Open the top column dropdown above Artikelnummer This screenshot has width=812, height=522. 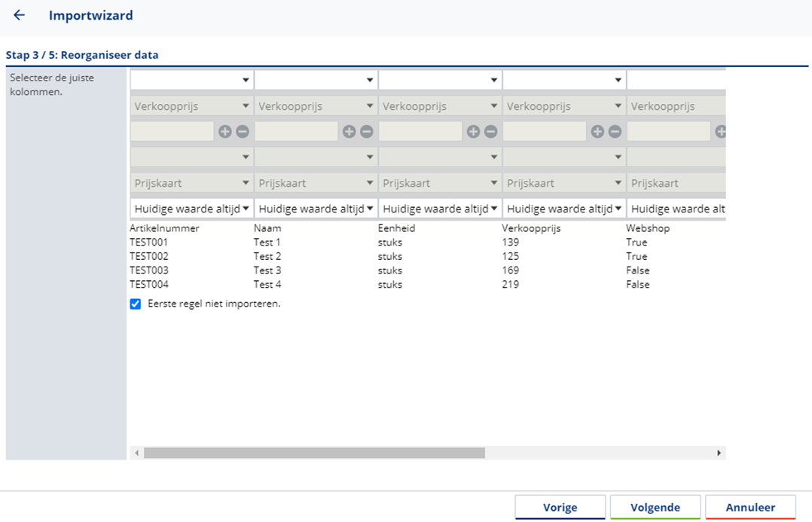191,80
